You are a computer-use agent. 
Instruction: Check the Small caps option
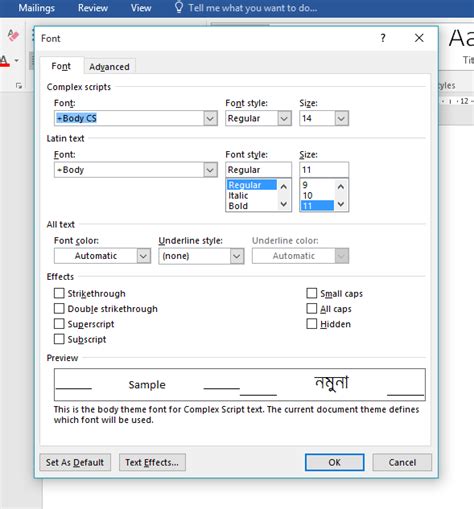[312, 293]
